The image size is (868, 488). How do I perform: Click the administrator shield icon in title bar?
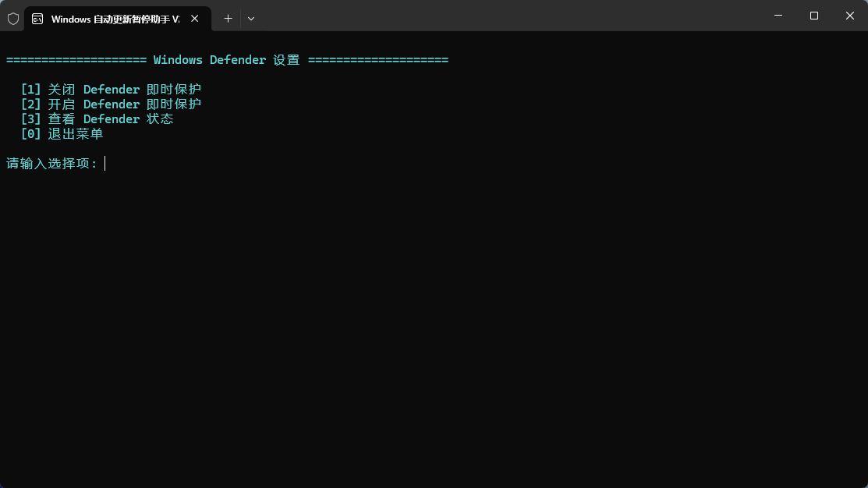coord(13,19)
